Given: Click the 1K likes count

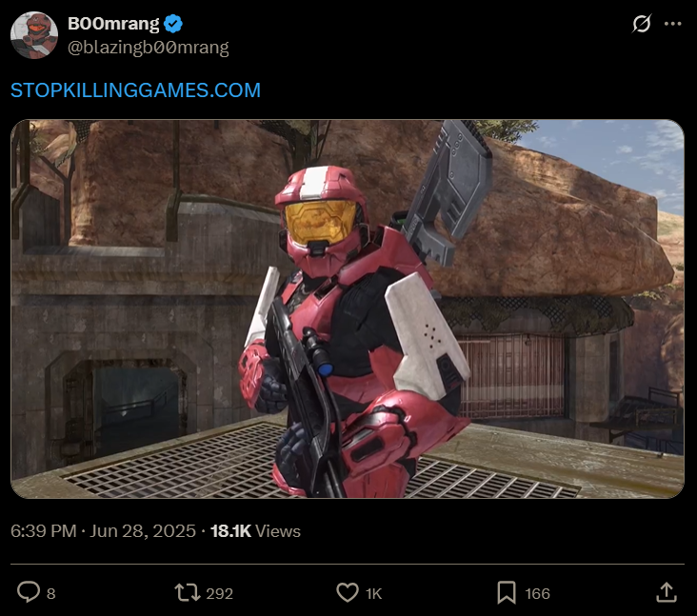Looking at the screenshot, I should [x=373, y=593].
